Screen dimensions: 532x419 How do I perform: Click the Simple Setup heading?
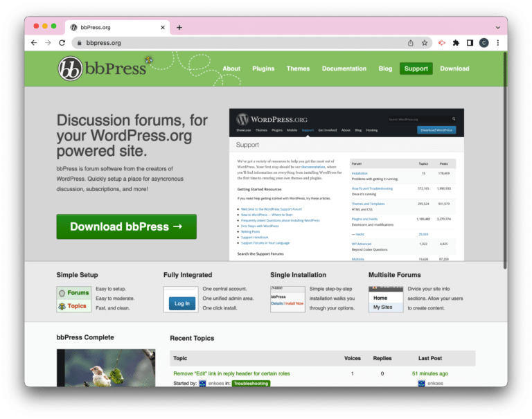[77, 275]
